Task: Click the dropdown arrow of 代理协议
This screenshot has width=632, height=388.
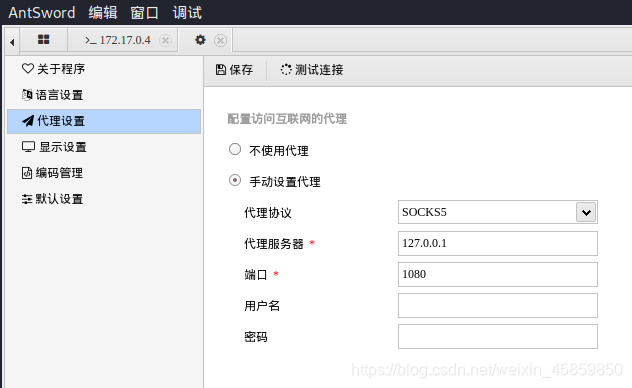Action: (586, 212)
